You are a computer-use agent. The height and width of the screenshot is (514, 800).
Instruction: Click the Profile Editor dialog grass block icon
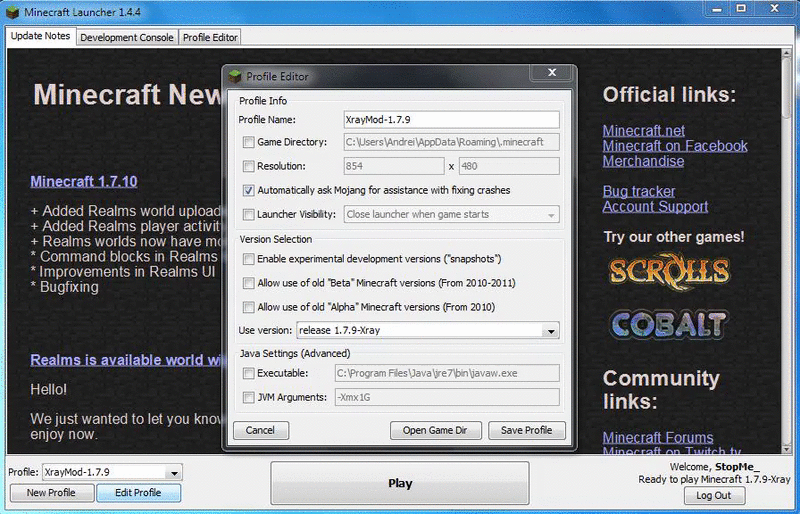[235, 77]
